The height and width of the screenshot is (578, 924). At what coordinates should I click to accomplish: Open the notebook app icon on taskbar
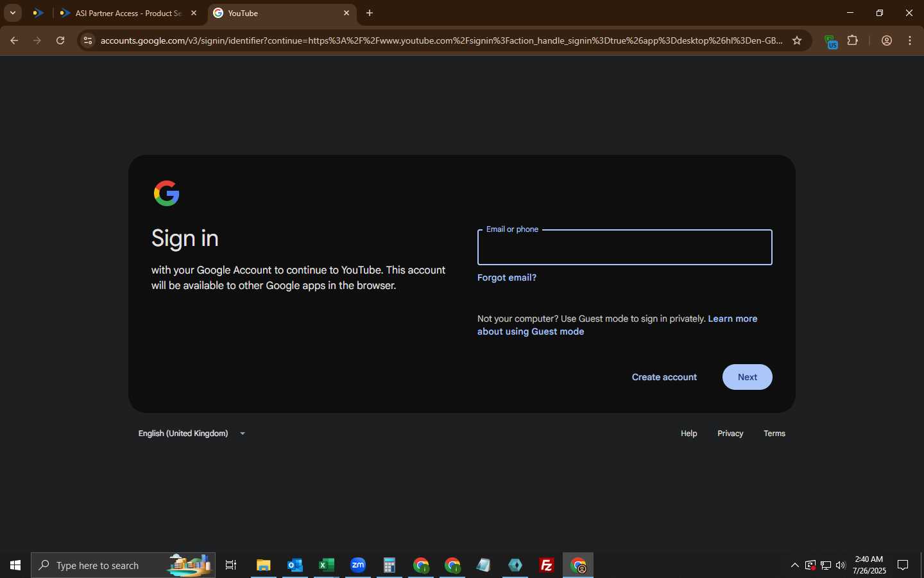[x=483, y=565]
